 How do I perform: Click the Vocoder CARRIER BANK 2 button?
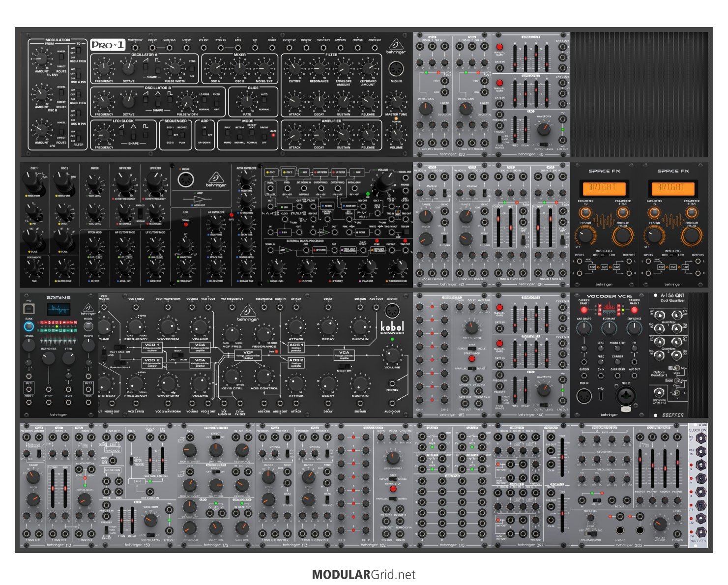pyautogui.click(x=634, y=310)
